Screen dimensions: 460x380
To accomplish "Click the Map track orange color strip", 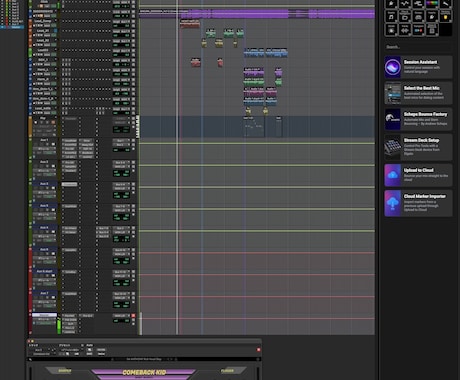I will [30, 126].
